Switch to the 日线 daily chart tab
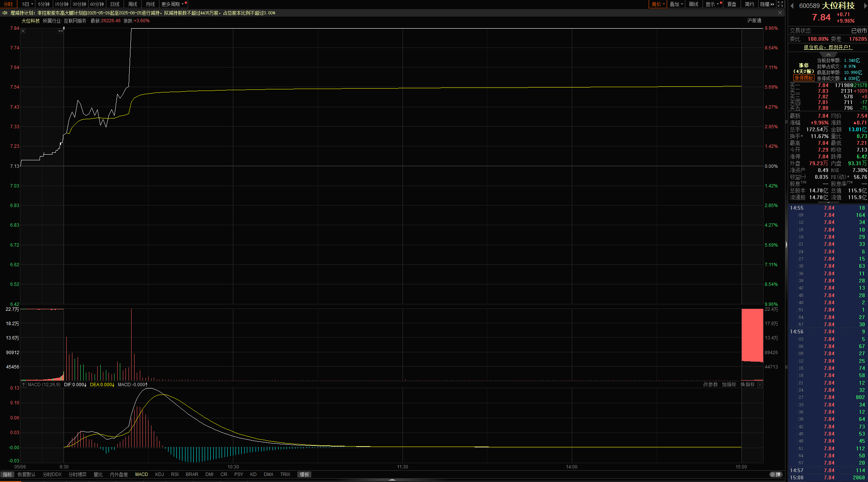868x482 pixels. click(x=115, y=4)
